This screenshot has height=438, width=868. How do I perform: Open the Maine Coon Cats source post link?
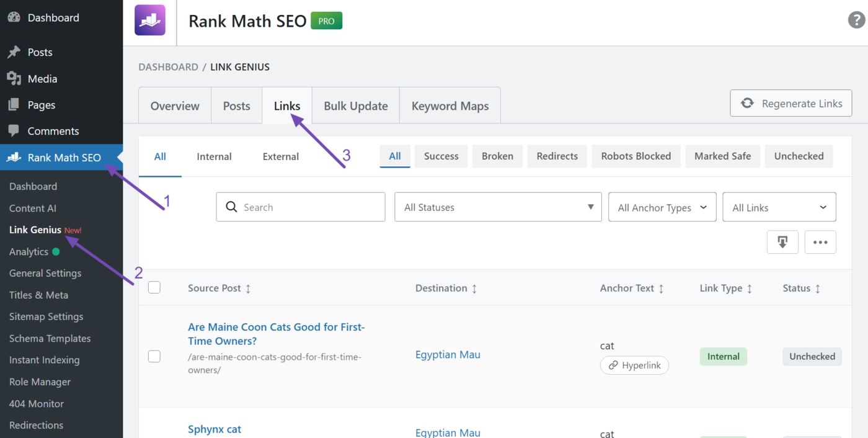tap(277, 334)
